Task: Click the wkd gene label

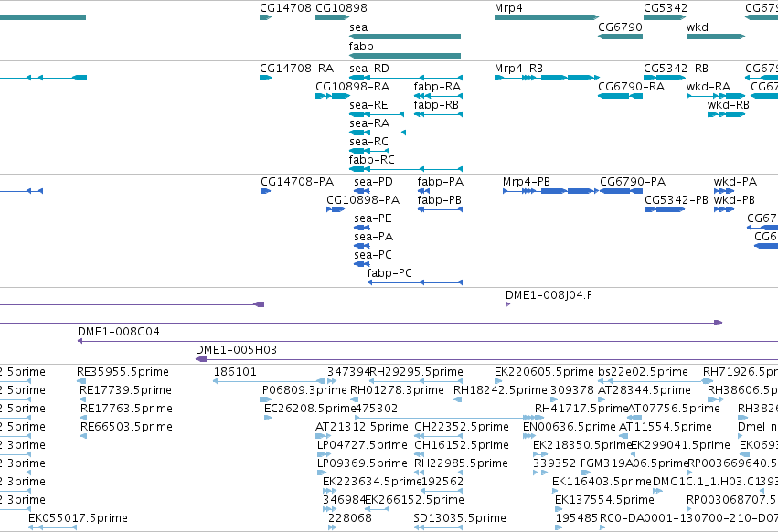Action: pos(698,27)
